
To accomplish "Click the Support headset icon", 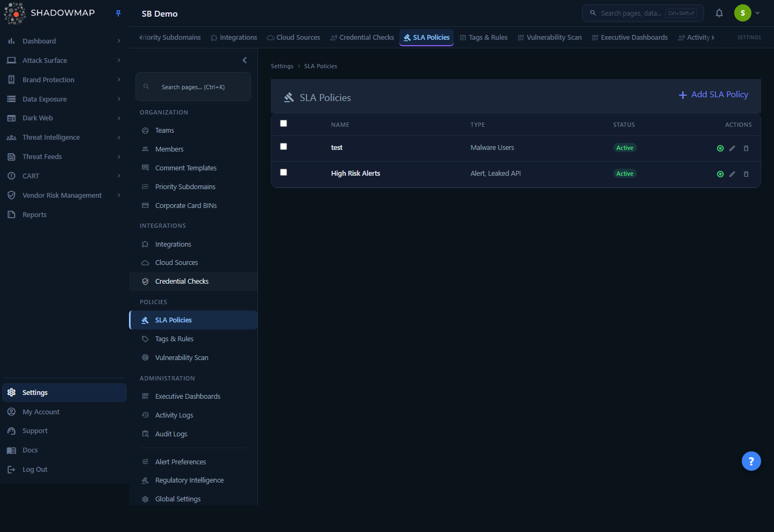I will (x=11, y=431).
